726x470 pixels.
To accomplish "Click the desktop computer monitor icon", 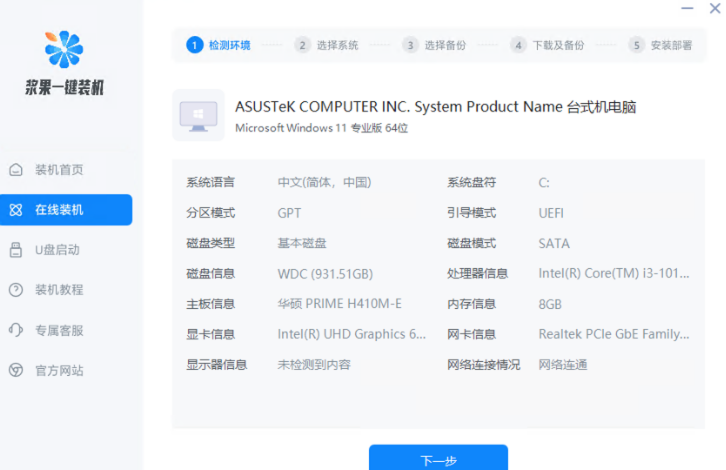I will 199,115.
